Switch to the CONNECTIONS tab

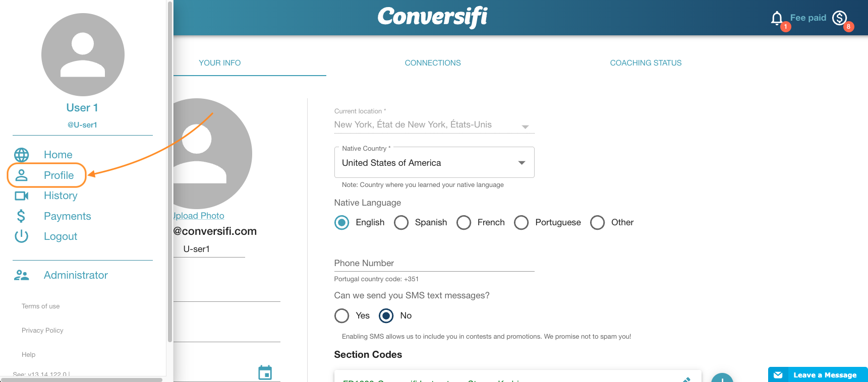432,62
